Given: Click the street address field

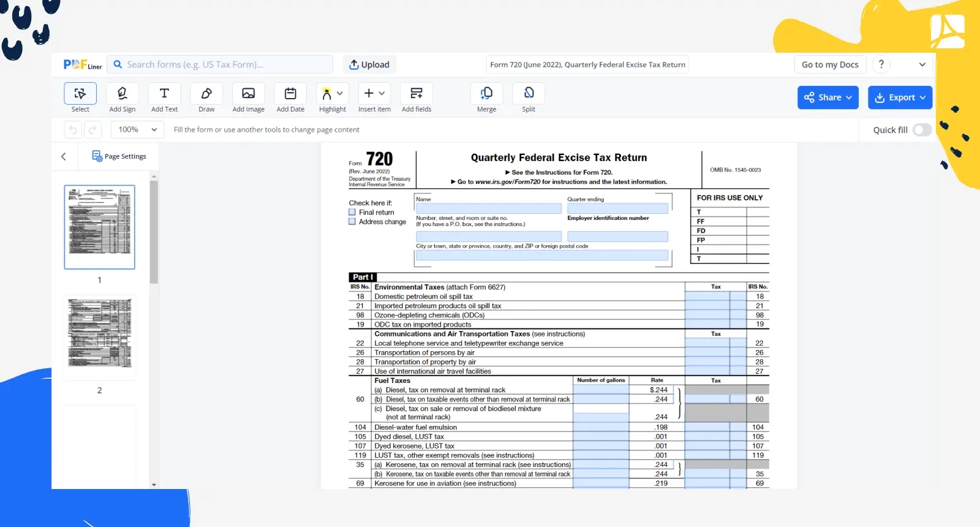Looking at the screenshot, I should click(489, 237).
